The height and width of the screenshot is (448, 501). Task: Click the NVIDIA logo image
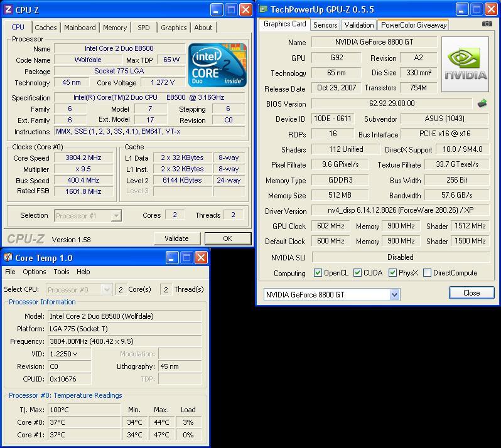[465, 65]
